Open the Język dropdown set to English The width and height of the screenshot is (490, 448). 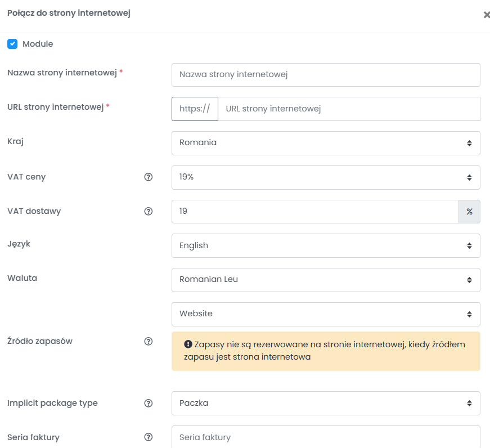click(326, 246)
